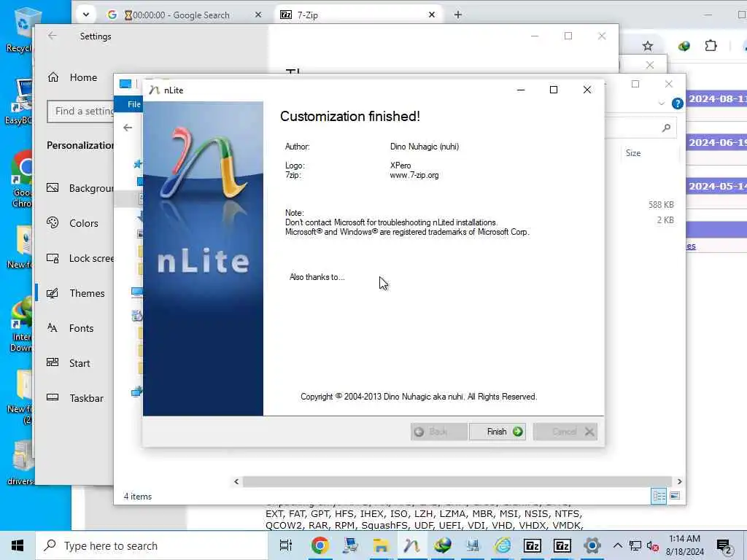Image resolution: width=747 pixels, height=560 pixels.
Task: Open Internet Explorer from the taskbar
Action: coord(503,545)
